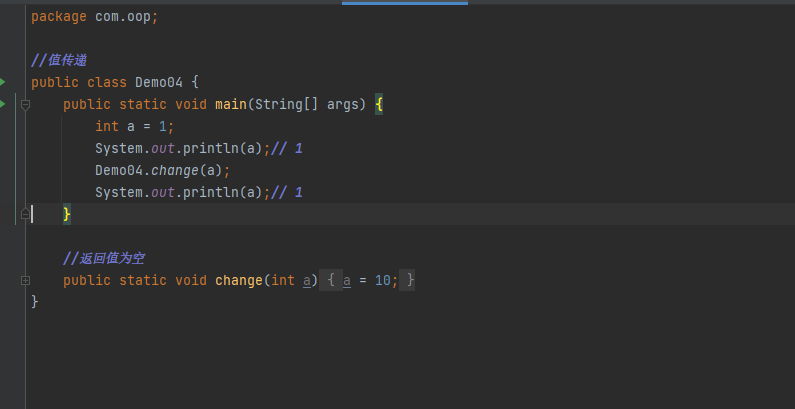
Task: Click the comment above change method
Action: click(104, 258)
